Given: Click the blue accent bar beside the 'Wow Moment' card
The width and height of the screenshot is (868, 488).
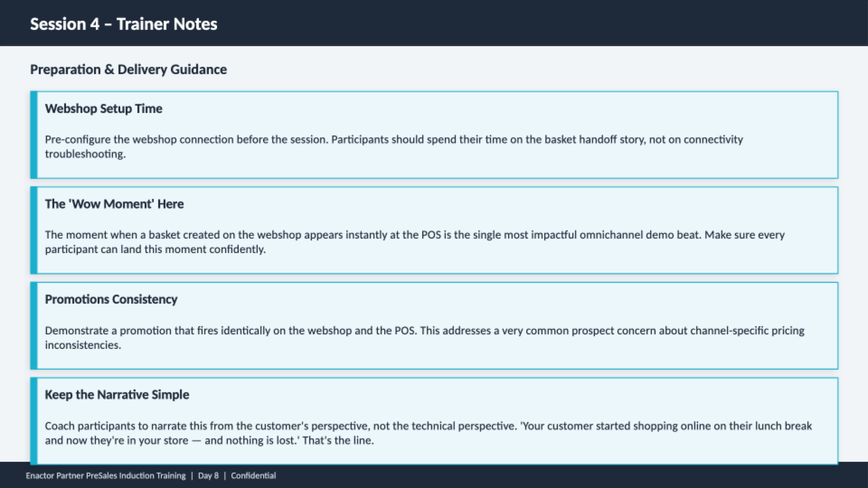Looking at the screenshot, I should tap(33, 230).
